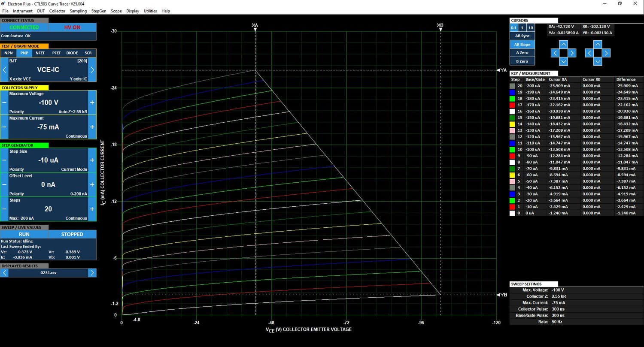Set cursor step to 0.1
The width and height of the screenshot is (644, 347).
tap(514, 27)
